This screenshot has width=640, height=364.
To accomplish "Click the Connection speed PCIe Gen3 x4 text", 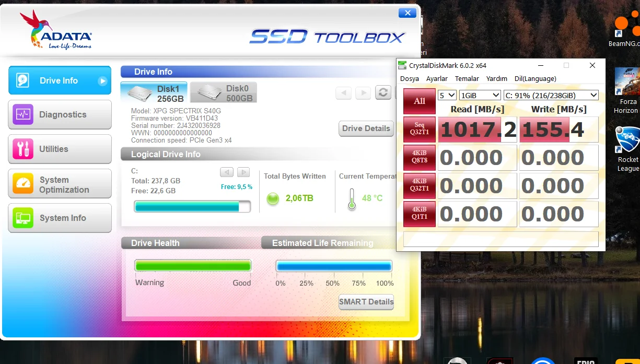I will tap(181, 140).
